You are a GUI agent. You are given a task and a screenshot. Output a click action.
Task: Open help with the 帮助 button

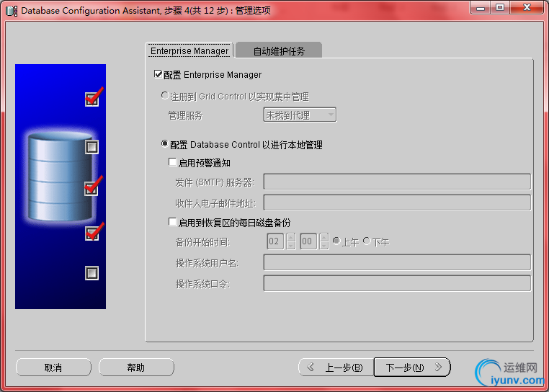click(x=136, y=367)
